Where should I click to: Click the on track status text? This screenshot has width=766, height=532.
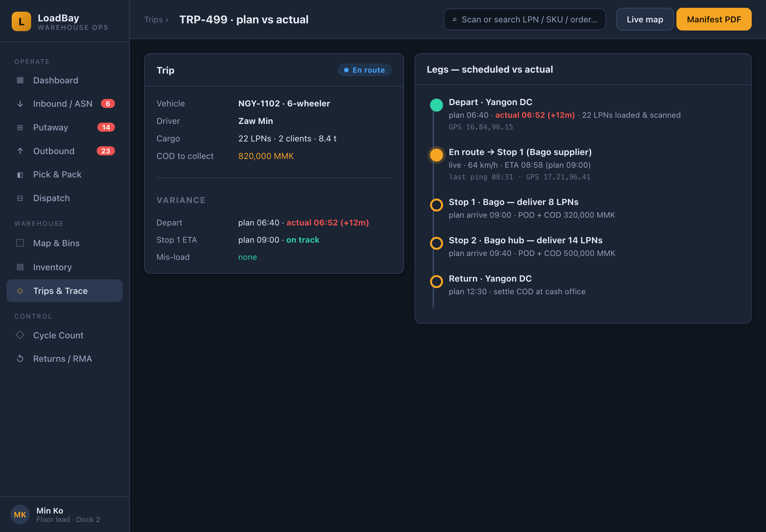tap(303, 240)
